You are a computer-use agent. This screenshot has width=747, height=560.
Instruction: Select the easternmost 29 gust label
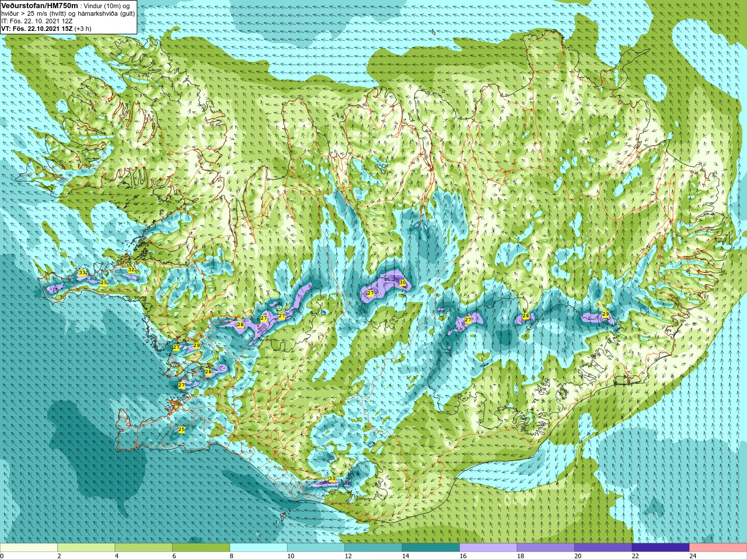click(x=606, y=314)
